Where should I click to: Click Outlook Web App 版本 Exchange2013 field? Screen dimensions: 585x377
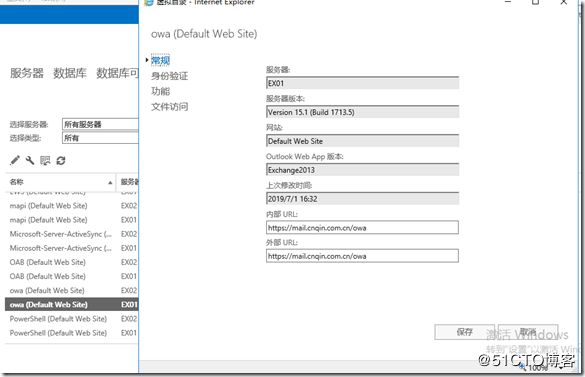coord(362,170)
